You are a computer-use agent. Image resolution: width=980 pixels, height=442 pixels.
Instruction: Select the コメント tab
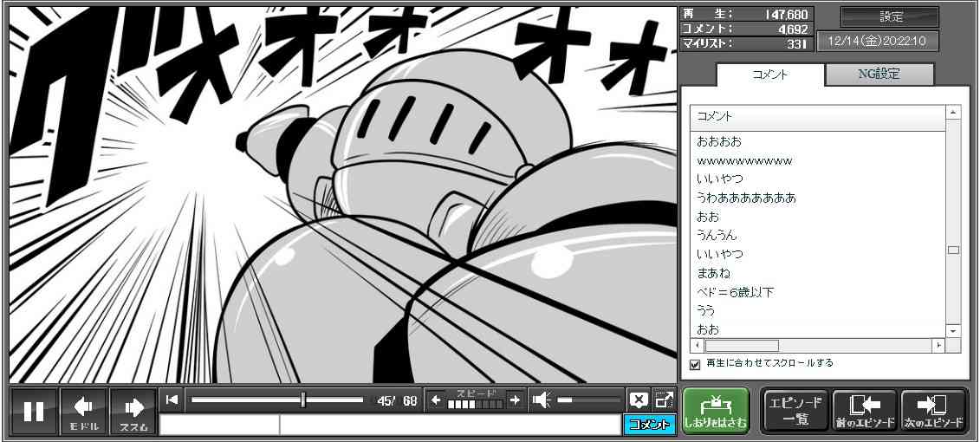pos(769,75)
